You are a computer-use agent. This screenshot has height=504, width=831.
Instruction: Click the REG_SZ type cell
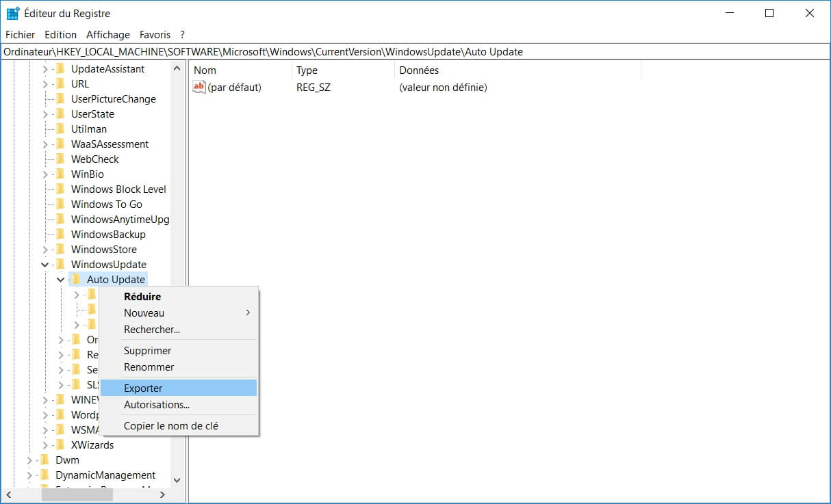[314, 87]
